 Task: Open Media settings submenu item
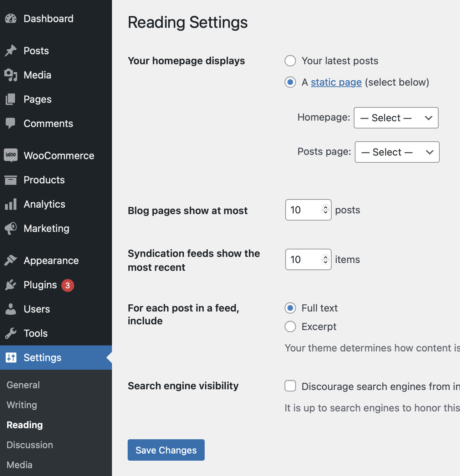pyautogui.click(x=20, y=465)
